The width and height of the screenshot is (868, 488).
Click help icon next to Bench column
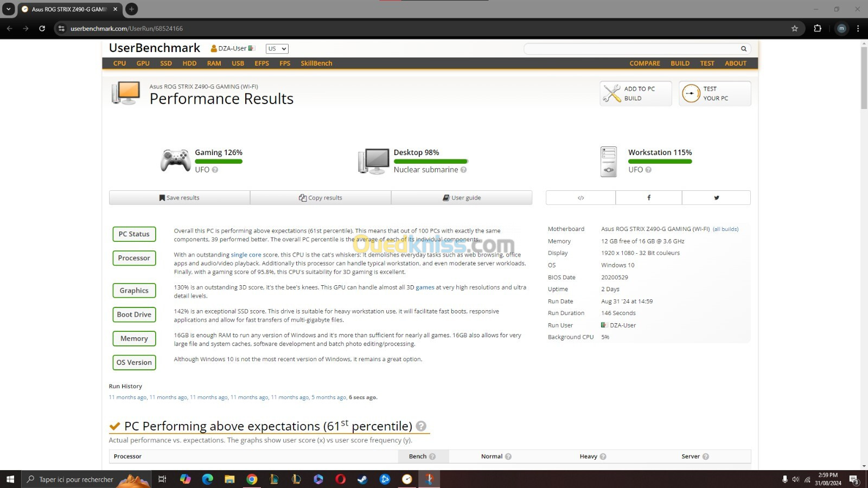coord(432,457)
